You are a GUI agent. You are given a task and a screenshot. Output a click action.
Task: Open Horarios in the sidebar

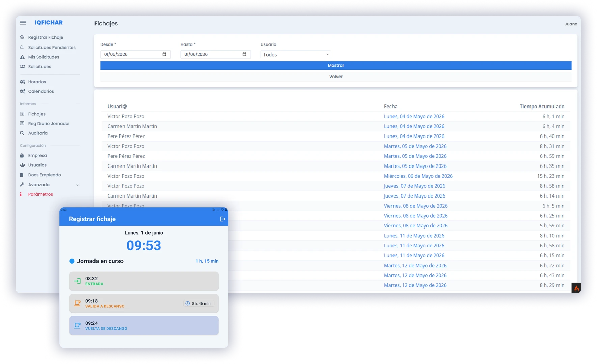coord(37,82)
